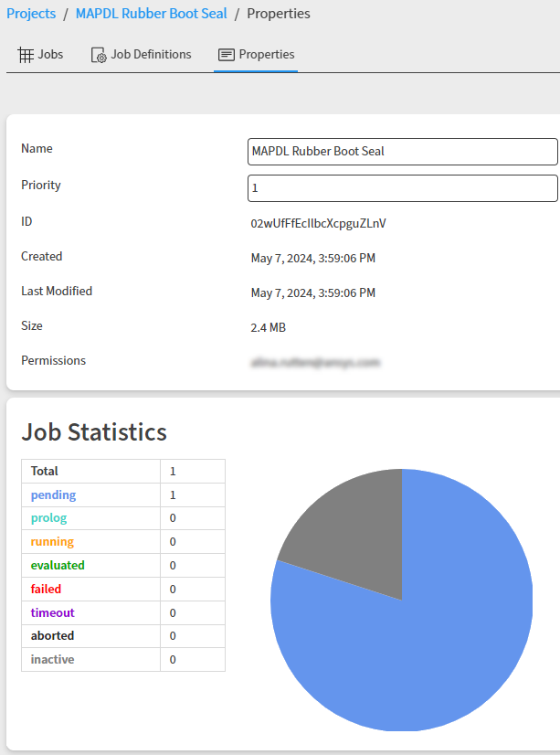Click the Properties tab panel icon
Image resolution: width=560 pixels, height=755 pixels.
click(227, 55)
